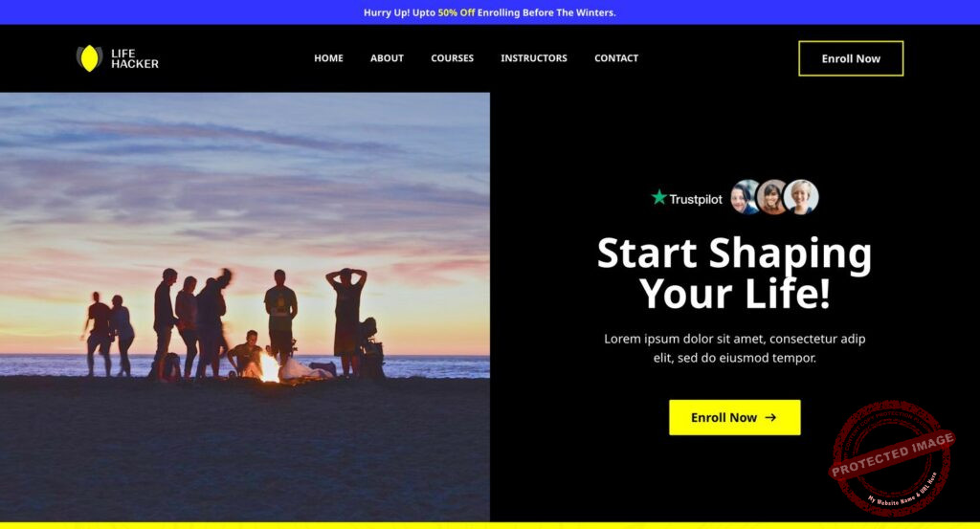Click the beach bonfire sunset photo

point(245,307)
